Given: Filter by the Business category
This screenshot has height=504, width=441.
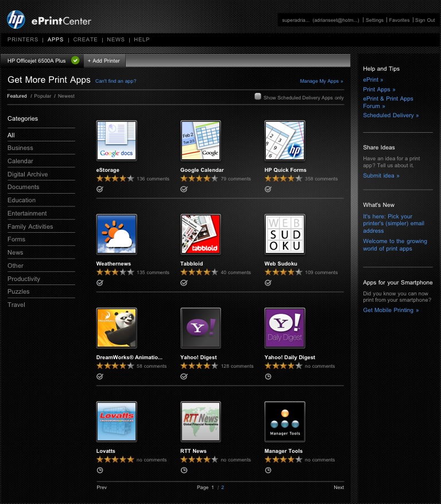Looking at the screenshot, I should pyautogui.click(x=20, y=148).
